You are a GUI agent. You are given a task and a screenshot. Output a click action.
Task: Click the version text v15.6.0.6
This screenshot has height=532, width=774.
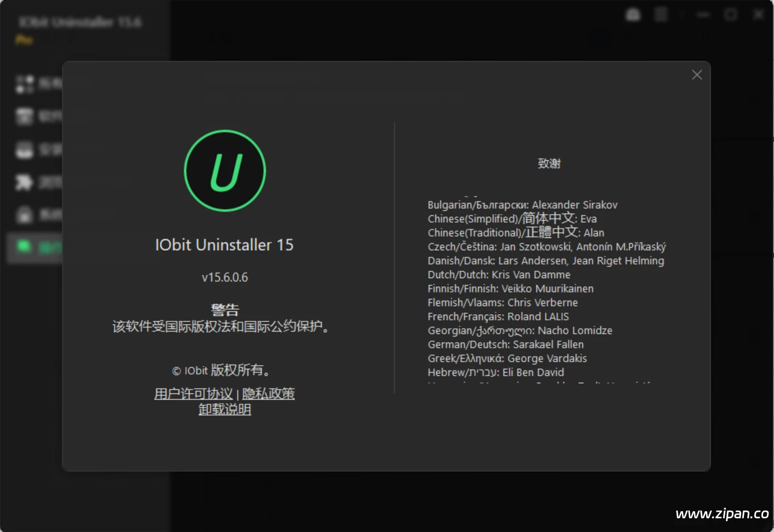tap(225, 277)
